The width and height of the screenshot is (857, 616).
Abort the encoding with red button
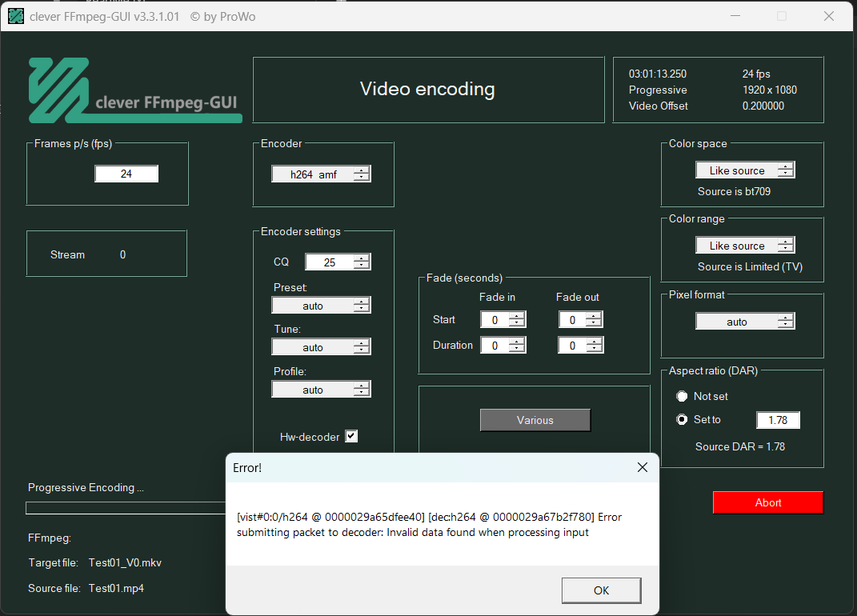767,502
